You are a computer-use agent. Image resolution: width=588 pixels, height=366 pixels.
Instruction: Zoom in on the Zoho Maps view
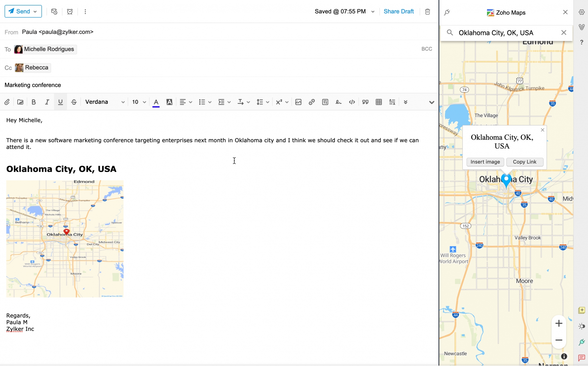click(x=559, y=323)
